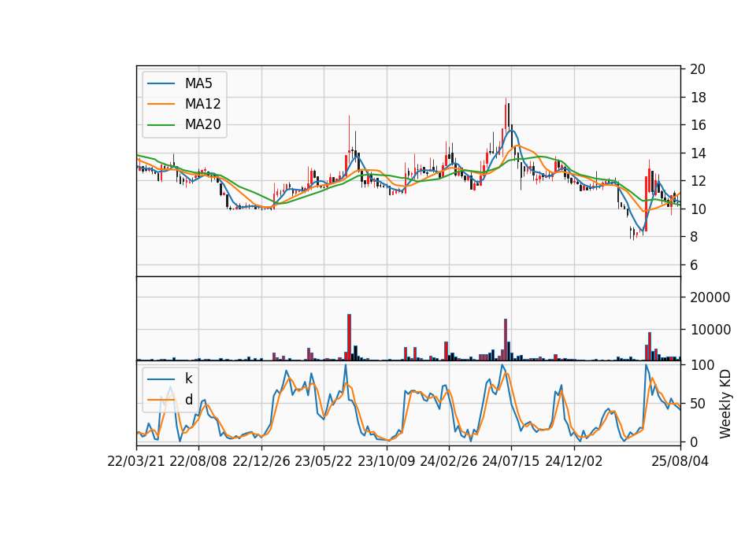Click the d legend label
The image size is (756, 543).
pyautogui.click(x=189, y=400)
